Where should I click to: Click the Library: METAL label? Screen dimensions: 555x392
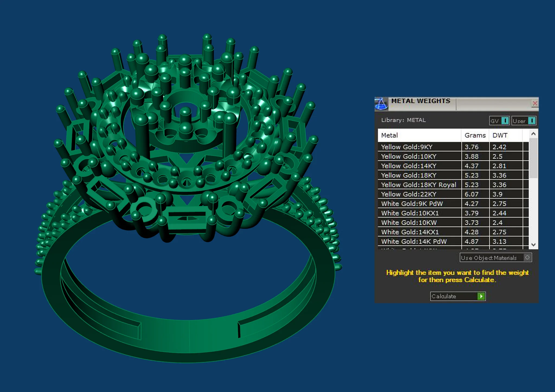pos(403,120)
